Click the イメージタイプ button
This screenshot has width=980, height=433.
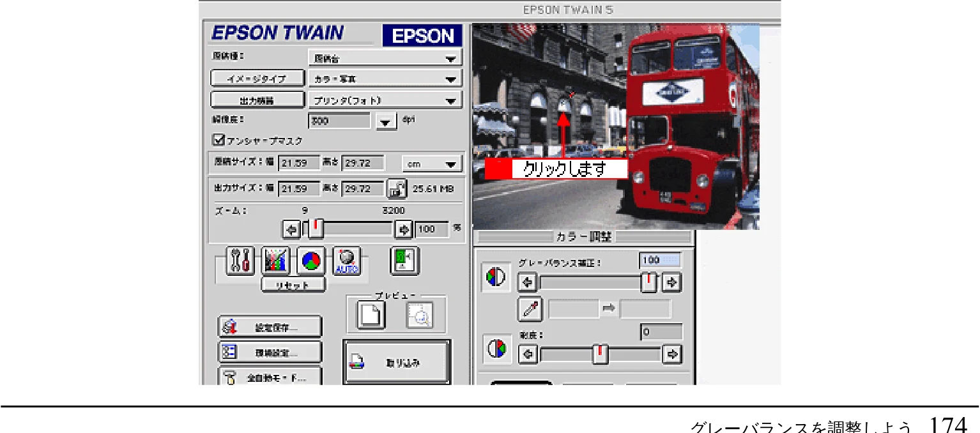tap(257, 79)
